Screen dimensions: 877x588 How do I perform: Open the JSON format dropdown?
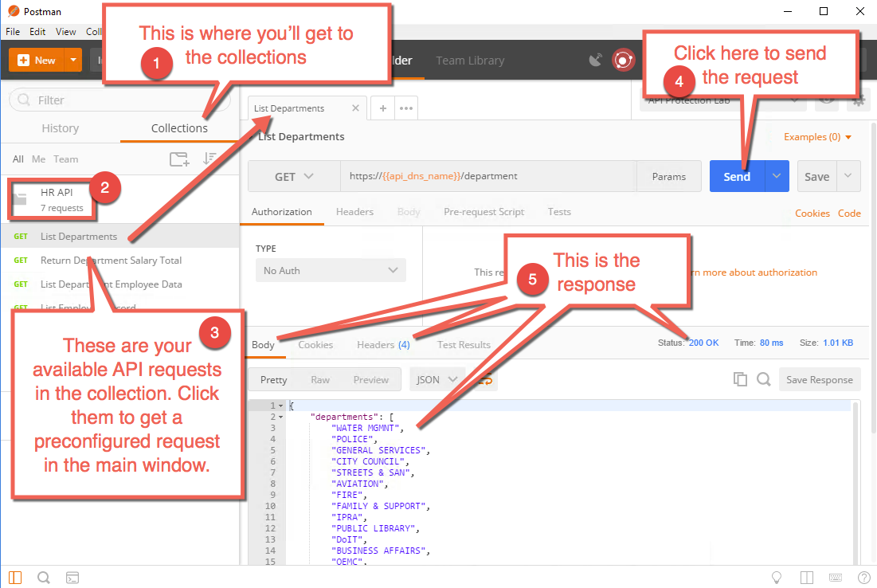coord(437,380)
